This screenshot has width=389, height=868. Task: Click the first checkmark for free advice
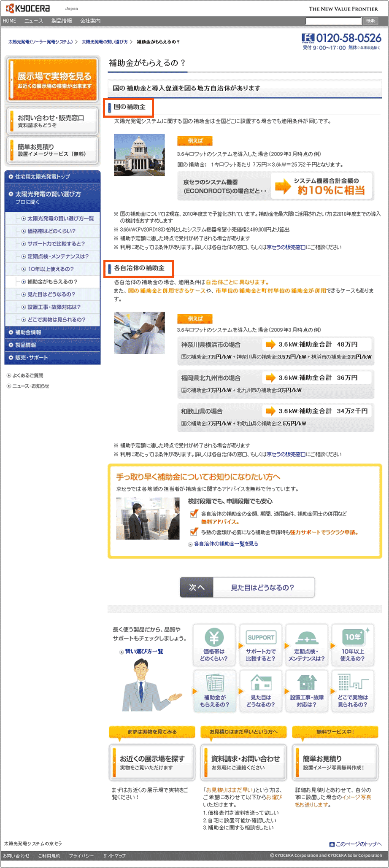coord(194,514)
